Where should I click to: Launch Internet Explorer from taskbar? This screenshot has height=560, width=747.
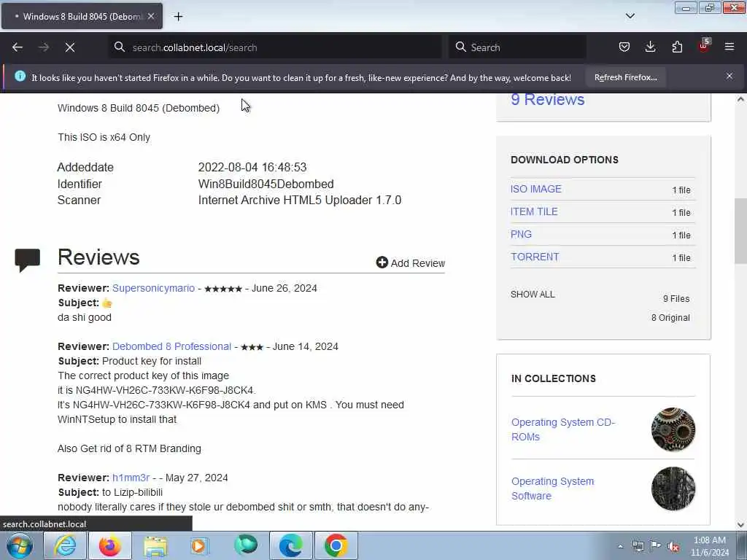(x=65, y=545)
